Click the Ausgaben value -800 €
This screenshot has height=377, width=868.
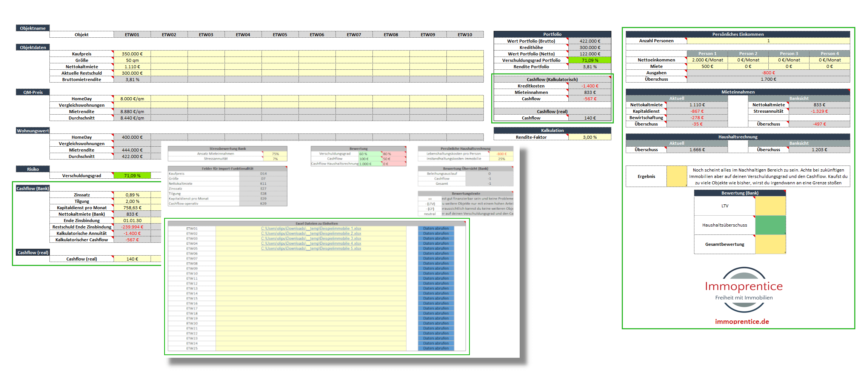pos(768,73)
